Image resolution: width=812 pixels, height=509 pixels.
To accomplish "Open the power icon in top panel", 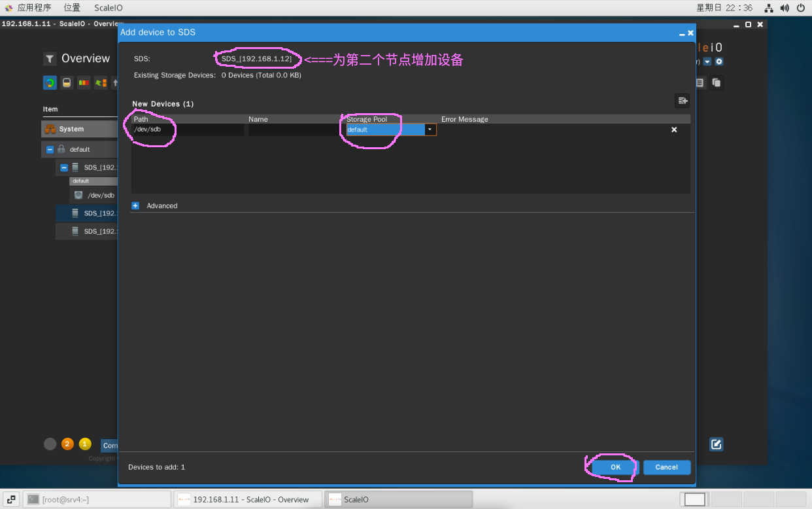I will point(801,8).
